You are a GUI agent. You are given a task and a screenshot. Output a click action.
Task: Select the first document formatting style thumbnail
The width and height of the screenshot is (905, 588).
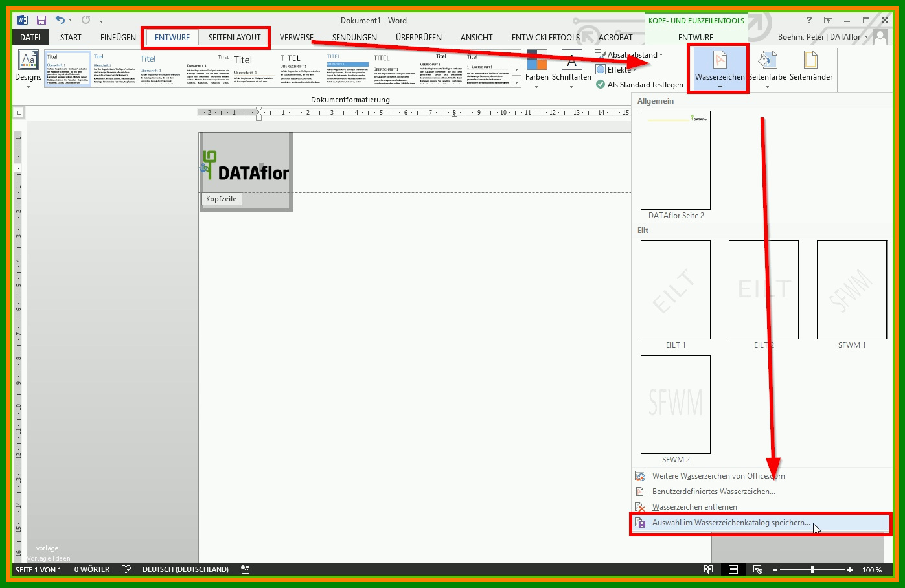point(67,69)
